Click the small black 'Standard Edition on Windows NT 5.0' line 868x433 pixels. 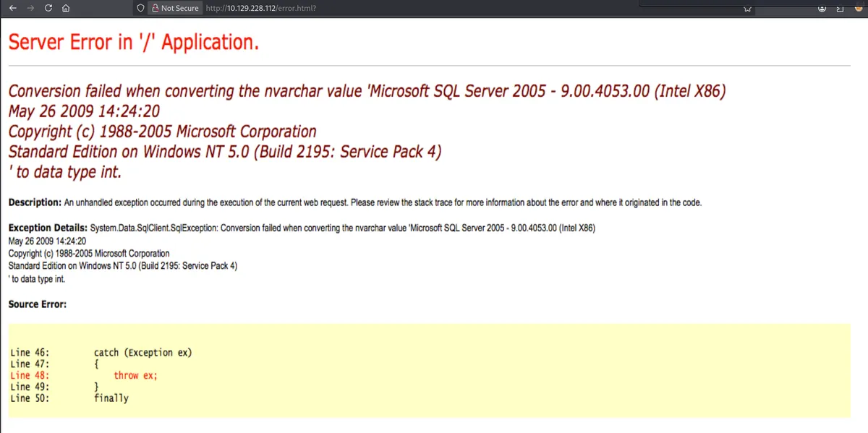pyautogui.click(x=122, y=266)
